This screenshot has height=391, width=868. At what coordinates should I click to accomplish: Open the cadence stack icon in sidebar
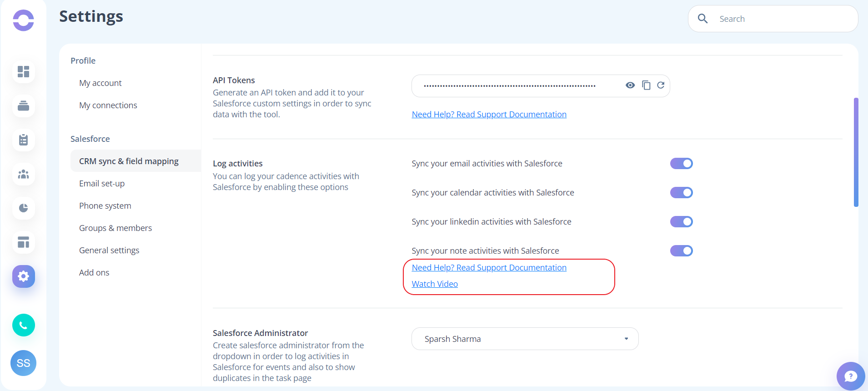pos(23,106)
